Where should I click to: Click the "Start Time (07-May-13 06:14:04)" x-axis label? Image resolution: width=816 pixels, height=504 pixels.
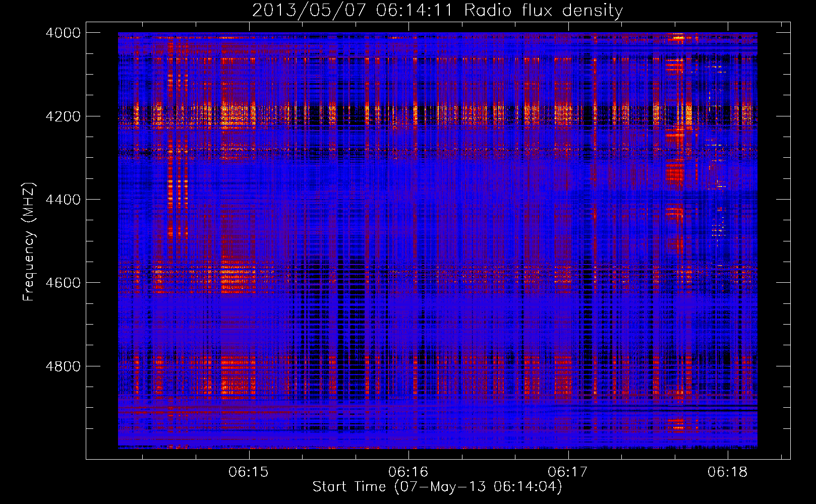click(x=437, y=487)
